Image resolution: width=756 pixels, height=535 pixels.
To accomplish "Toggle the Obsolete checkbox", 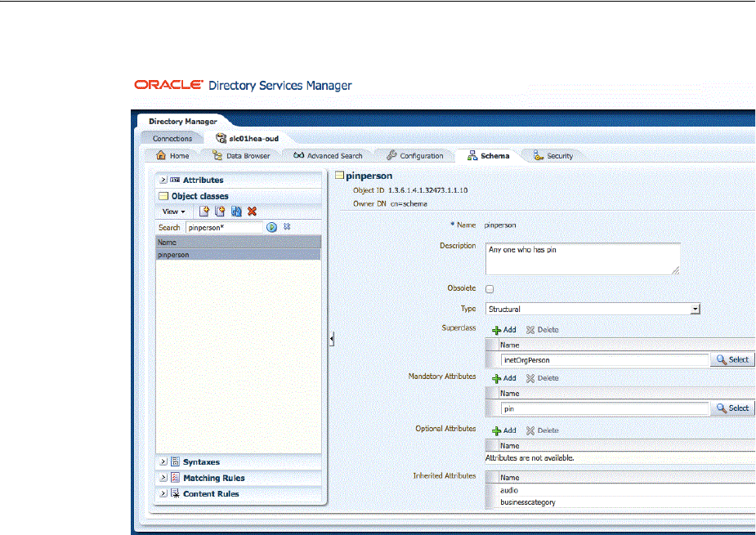I will tap(490, 289).
